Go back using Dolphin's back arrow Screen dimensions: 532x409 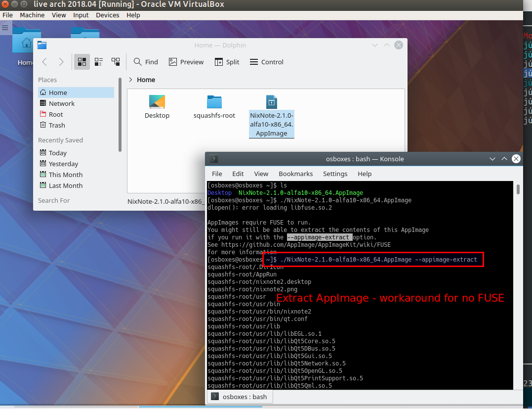44,62
